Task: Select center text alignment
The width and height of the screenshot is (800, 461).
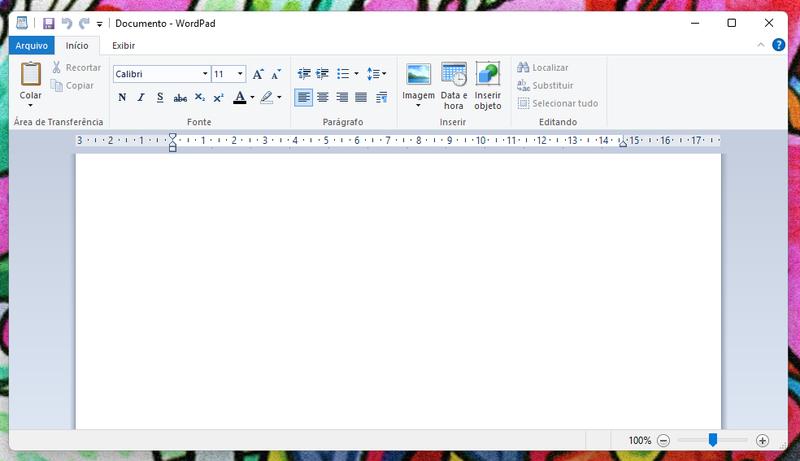Action: pyautogui.click(x=322, y=97)
